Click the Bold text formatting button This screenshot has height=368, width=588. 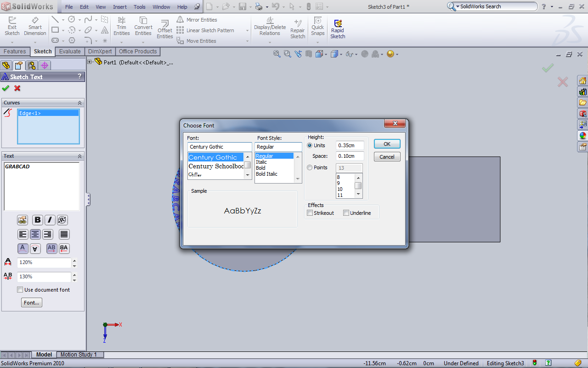coord(38,220)
